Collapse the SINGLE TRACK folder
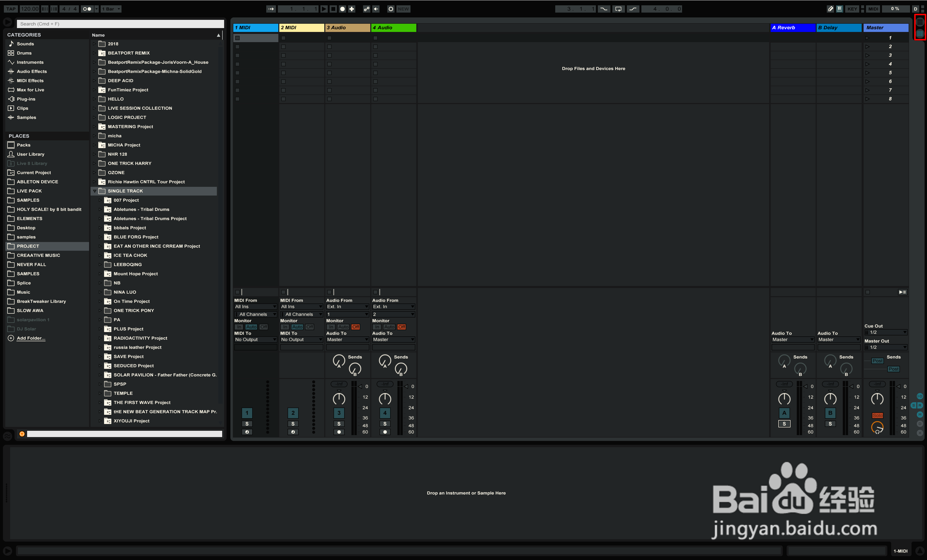The width and height of the screenshot is (927, 560). click(x=94, y=191)
